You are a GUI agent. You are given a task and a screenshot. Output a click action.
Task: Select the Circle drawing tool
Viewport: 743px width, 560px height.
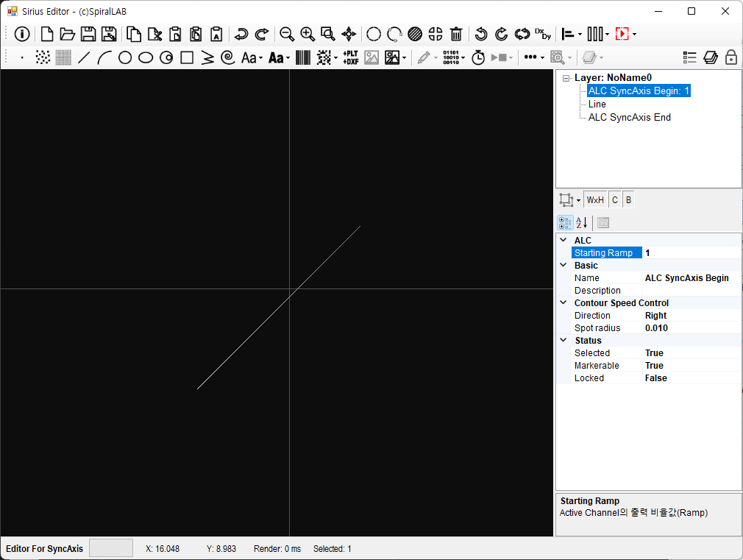coord(125,58)
